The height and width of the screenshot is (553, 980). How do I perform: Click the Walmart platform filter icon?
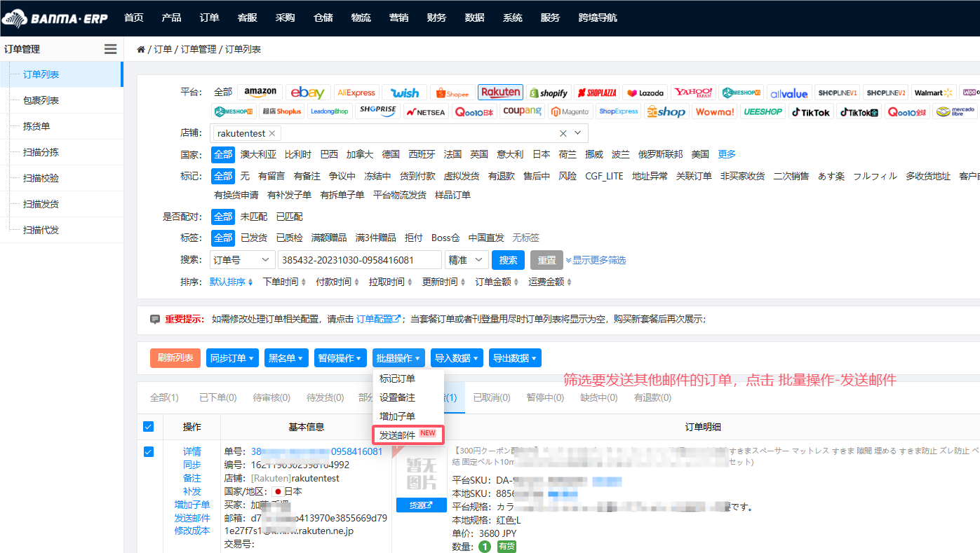click(x=934, y=92)
